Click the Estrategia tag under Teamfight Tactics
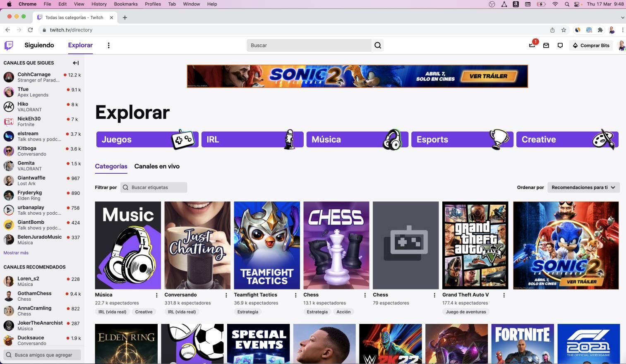This screenshot has height=364, width=626. 248,312
